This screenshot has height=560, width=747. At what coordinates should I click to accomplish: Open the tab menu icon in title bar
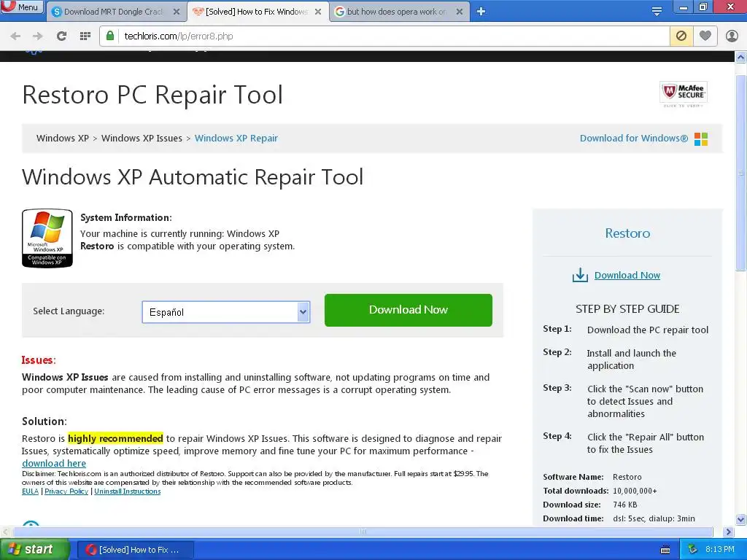657,12
